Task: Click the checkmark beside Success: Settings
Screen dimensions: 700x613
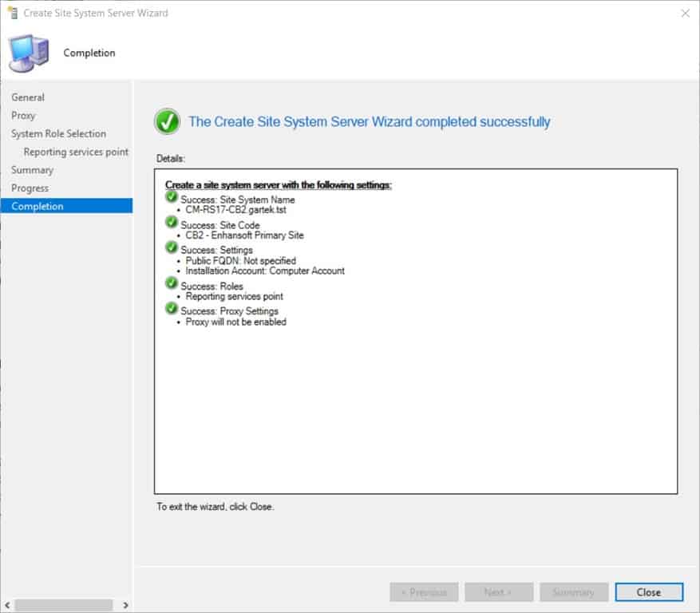Action: [170, 247]
